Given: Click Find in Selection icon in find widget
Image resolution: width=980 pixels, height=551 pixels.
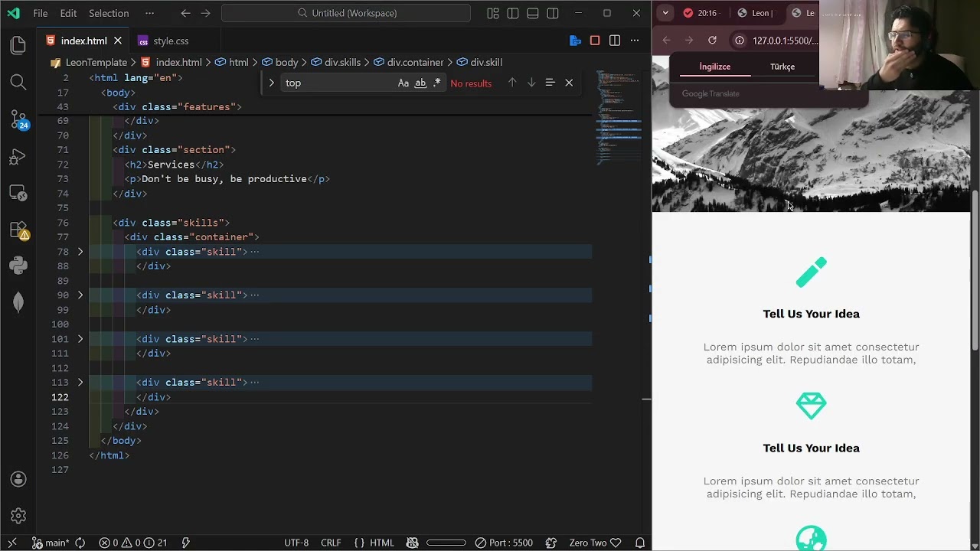Looking at the screenshot, I should [550, 83].
